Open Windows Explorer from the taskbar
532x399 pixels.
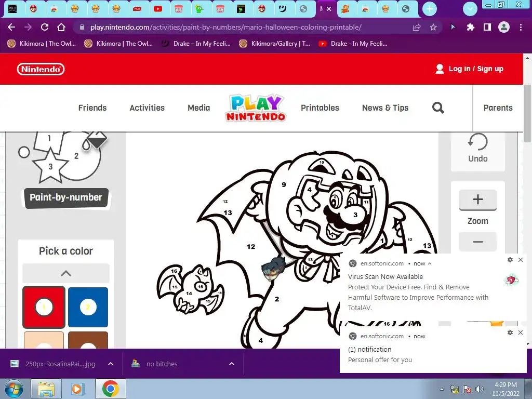[46, 389]
